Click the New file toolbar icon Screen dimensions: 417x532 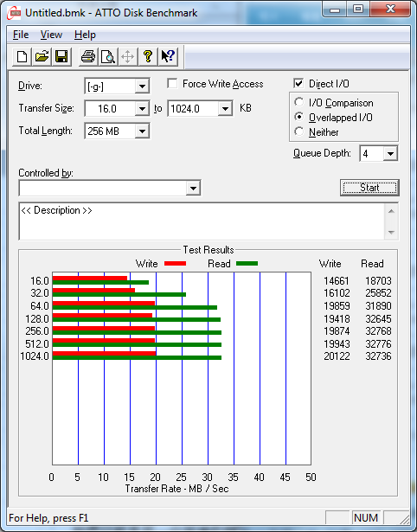pos(22,56)
